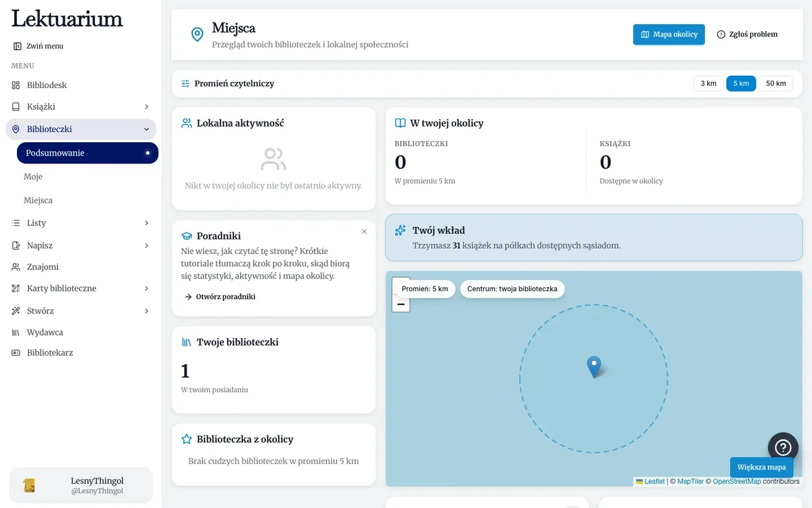Click the Bibliotekarz ID card icon

(16, 353)
